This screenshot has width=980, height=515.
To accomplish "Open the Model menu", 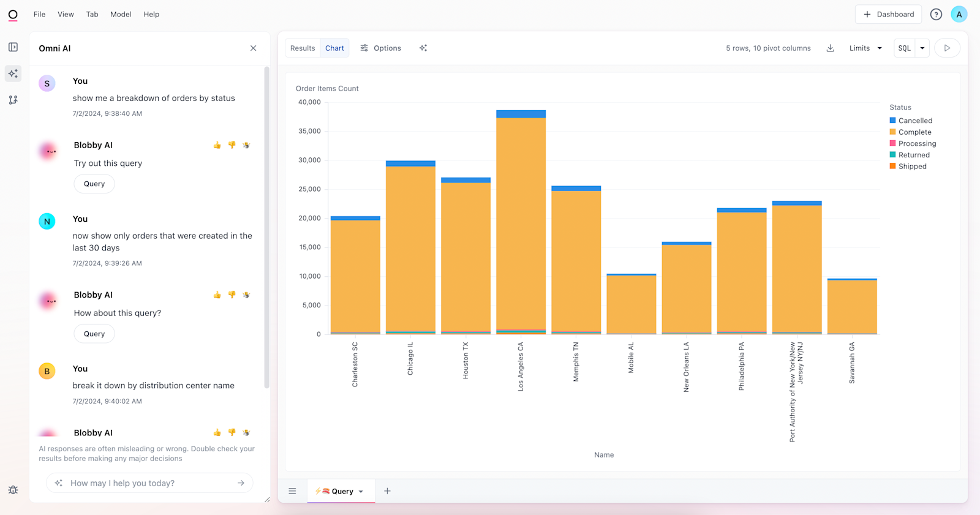I will [121, 14].
